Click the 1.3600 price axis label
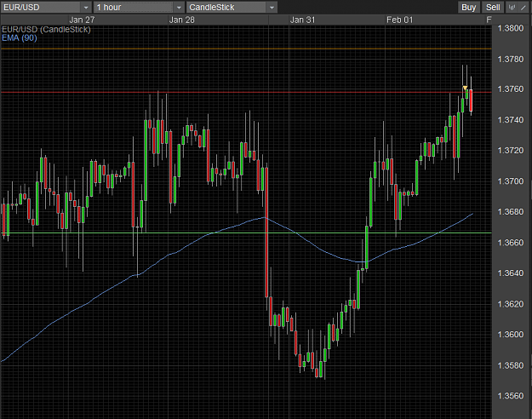 point(510,335)
